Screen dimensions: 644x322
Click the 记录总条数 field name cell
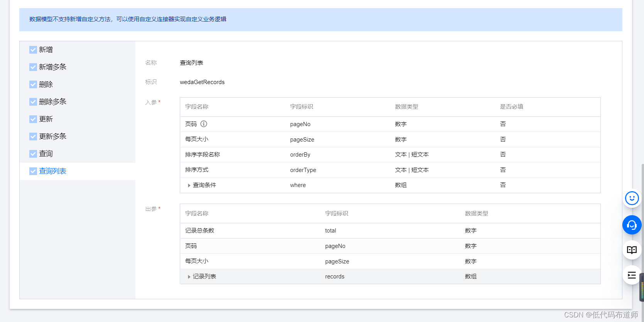tap(199, 231)
